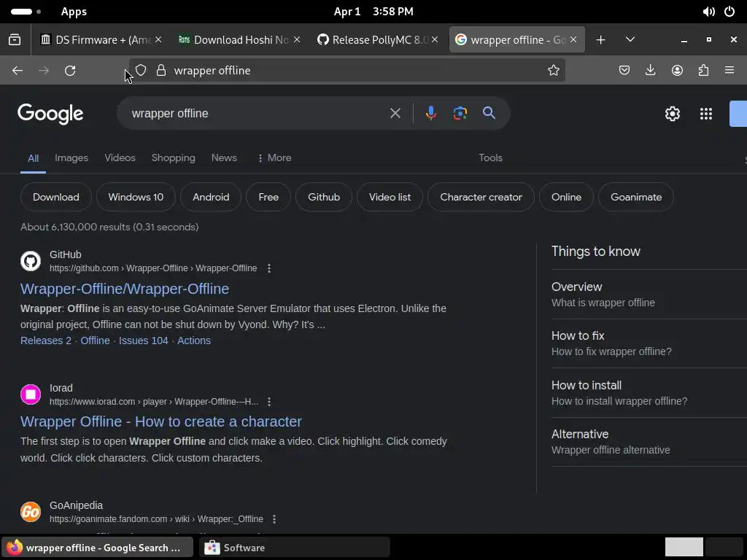
Task: Open the Actions sitelink
Action: coord(194,341)
